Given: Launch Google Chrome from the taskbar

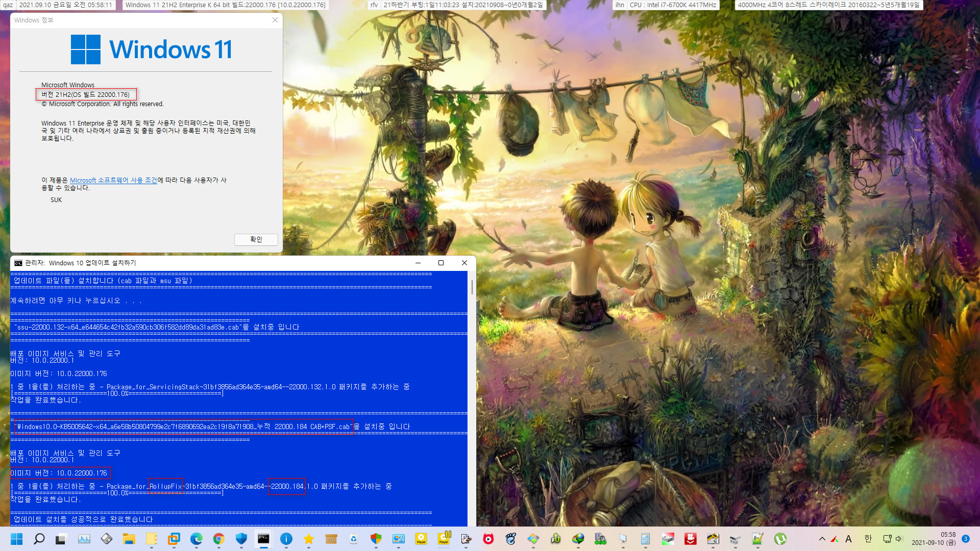Looking at the screenshot, I should click(x=218, y=539).
